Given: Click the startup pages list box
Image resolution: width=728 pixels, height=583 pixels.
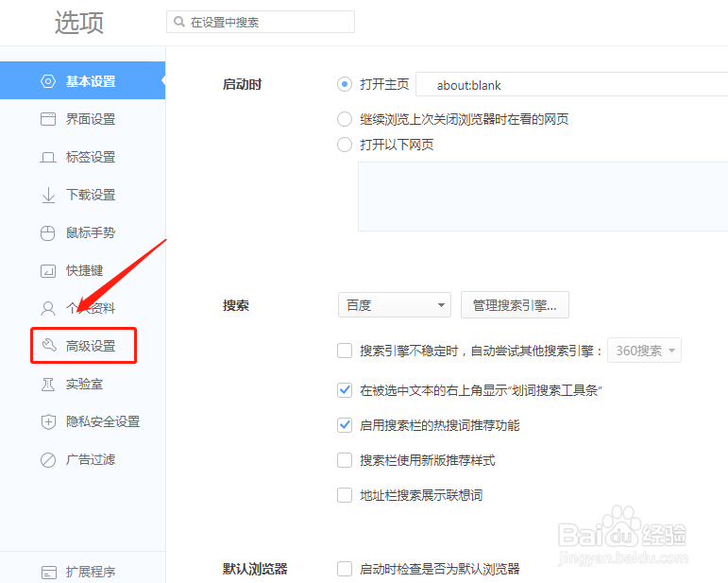Looking at the screenshot, I should tap(543, 197).
